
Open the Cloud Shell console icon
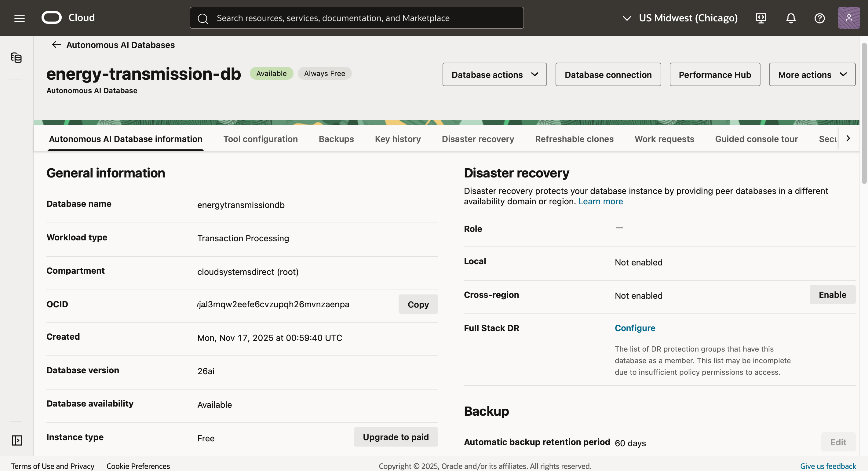click(760, 18)
